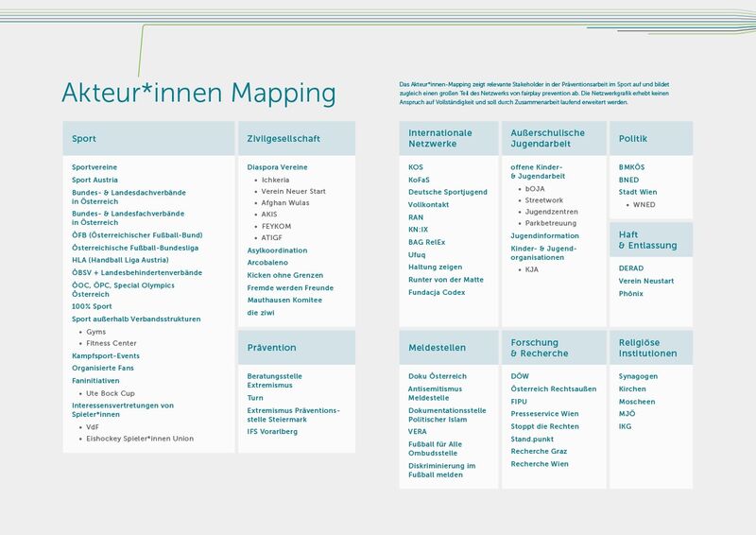
Task: Click the 'FEYKOM' bullet item
Action: point(276,226)
